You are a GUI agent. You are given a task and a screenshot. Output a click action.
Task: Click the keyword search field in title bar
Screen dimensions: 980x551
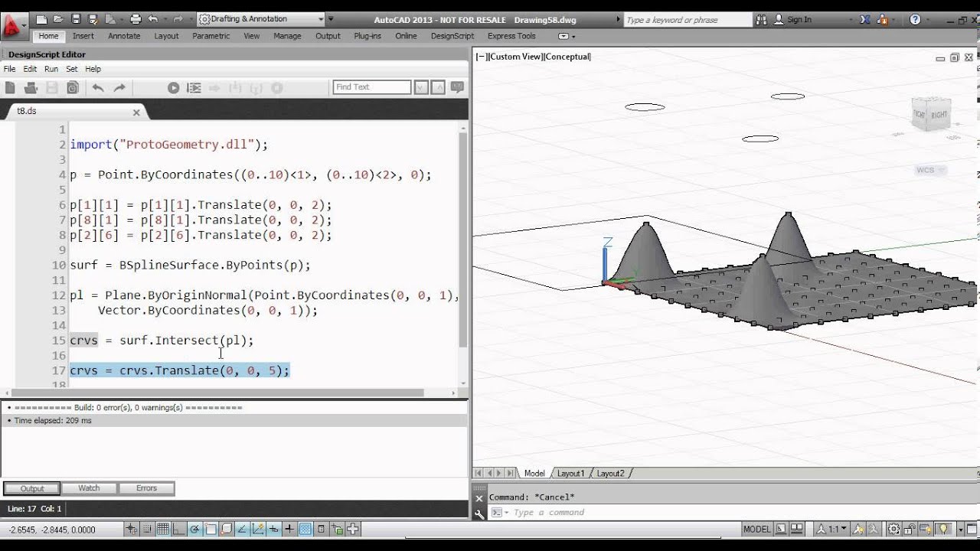688,20
